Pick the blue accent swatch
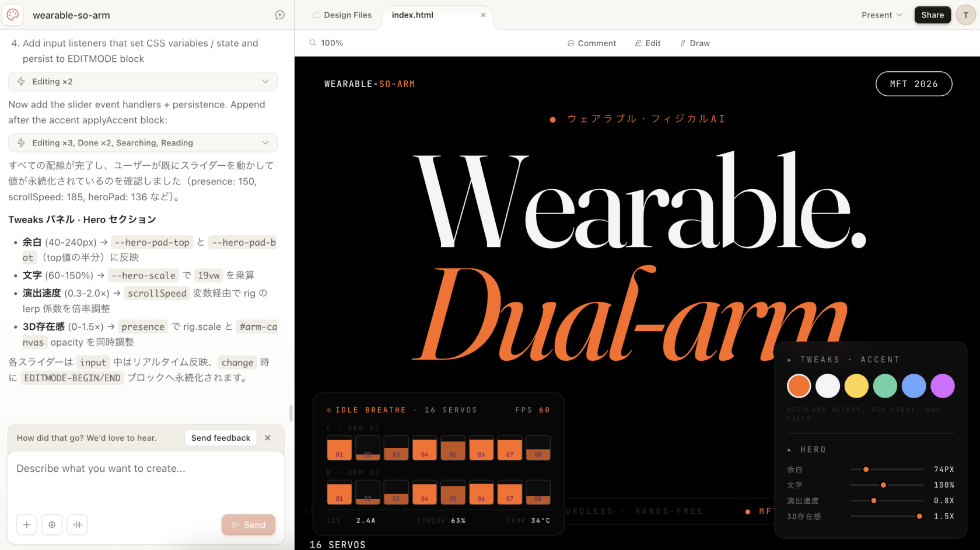 point(914,386)
